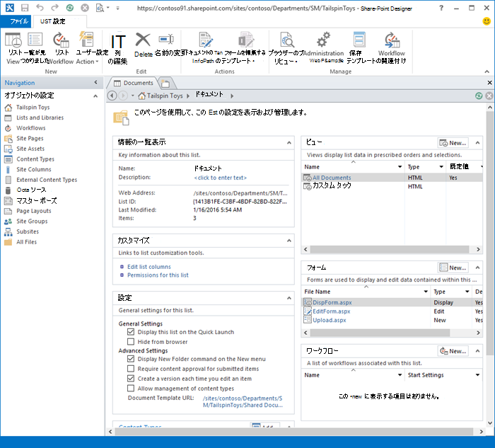Screen dimensions: 495x448
Task: Click Workflow Associations ribbon icon
Action: click(392, 40)
